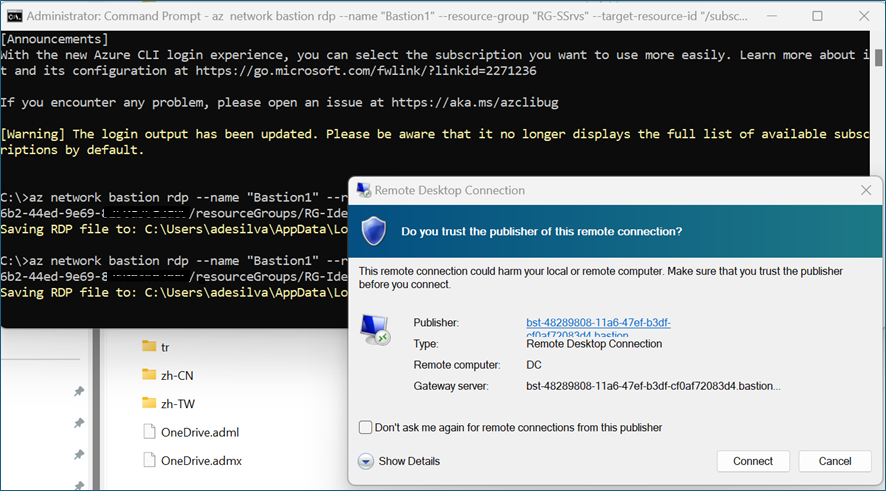Maximize the Command Prompt window
886x491 pixels.
pyautogui.click(x=817, y=16)
